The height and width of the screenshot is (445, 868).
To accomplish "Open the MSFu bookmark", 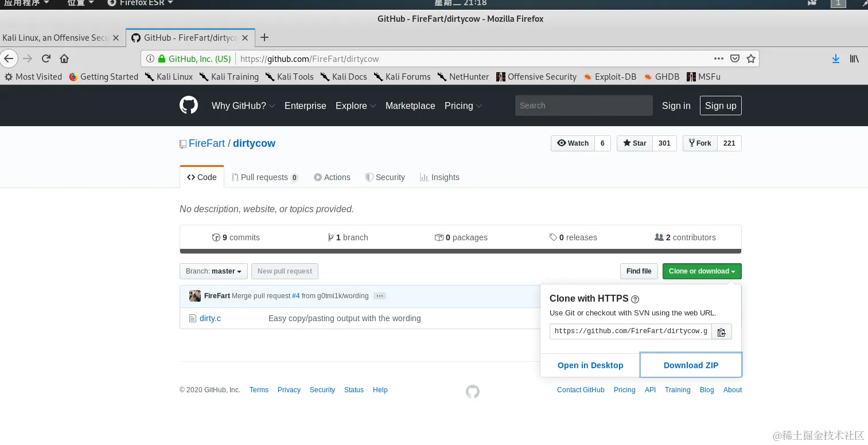I will click(703, 76).
